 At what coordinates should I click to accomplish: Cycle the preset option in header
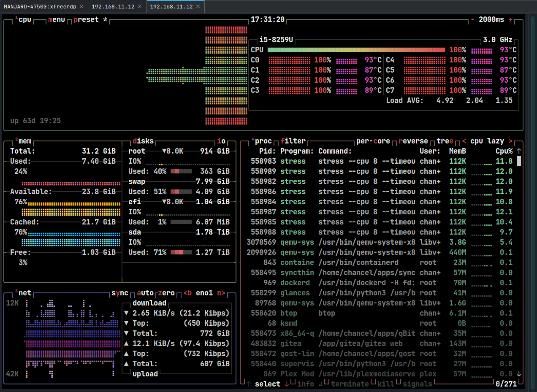point(86,19)
